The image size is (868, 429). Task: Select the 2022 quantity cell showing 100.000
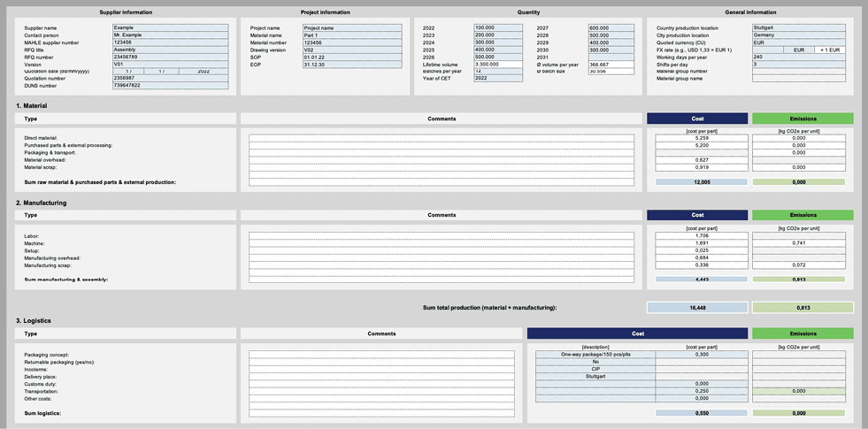498,27
